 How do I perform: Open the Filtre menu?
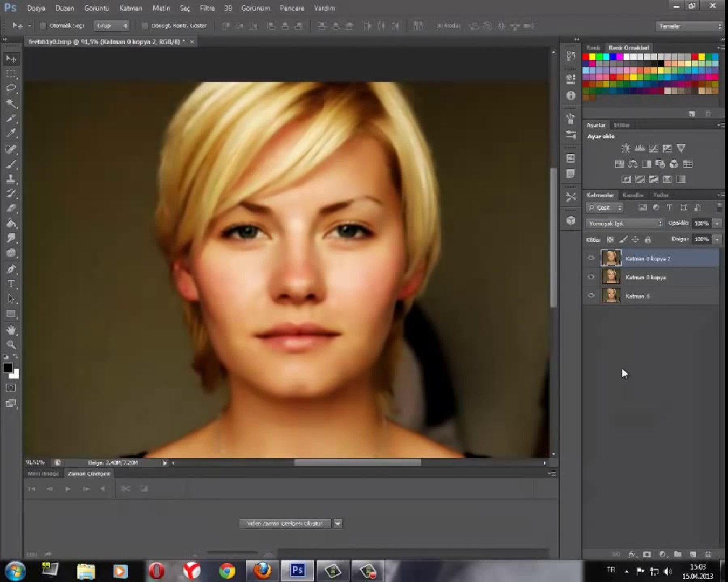pyautogui.click(x=207, y=8)
